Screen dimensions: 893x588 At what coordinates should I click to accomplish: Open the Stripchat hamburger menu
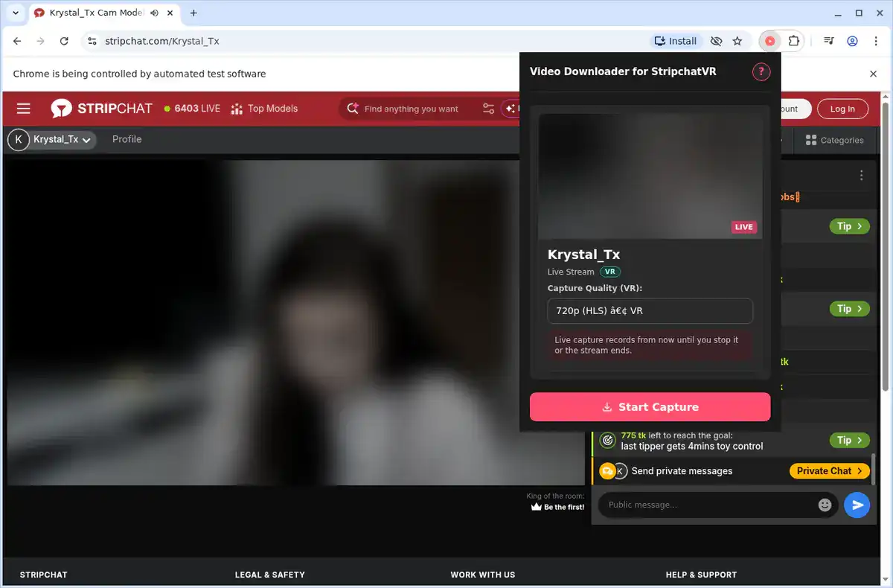point(24,109)
